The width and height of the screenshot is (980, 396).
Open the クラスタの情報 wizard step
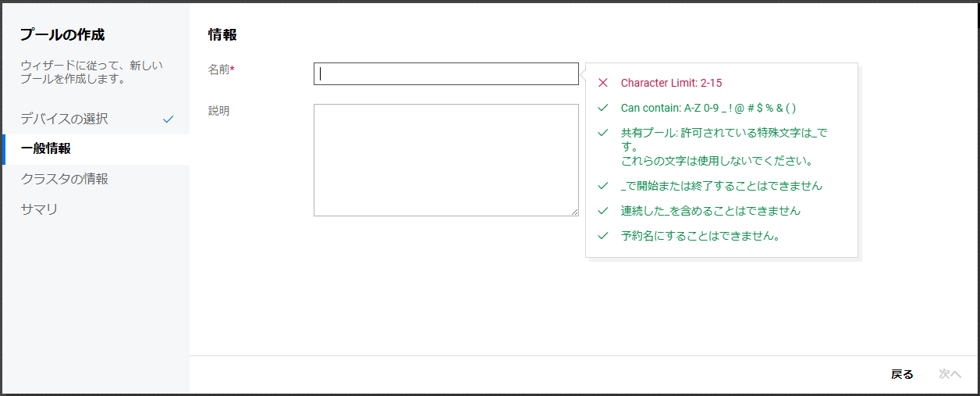(65, 179)
